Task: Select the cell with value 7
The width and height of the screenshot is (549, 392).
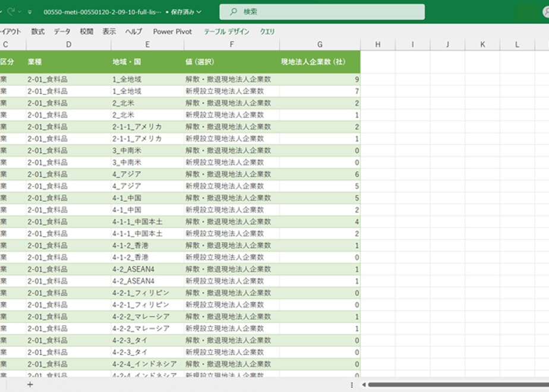Action: click(x=320, y=91)
